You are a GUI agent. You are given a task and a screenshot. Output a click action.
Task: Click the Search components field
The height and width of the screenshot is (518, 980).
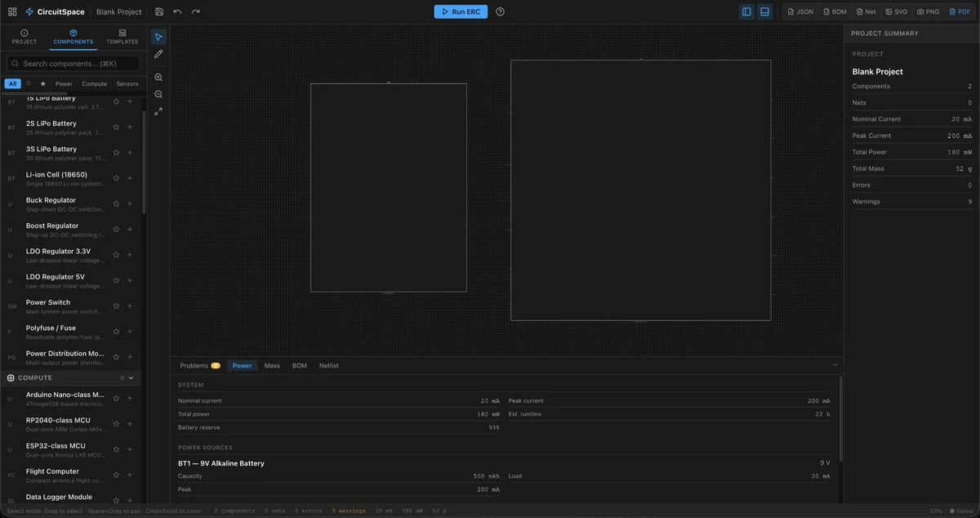[x=73, y=63]
